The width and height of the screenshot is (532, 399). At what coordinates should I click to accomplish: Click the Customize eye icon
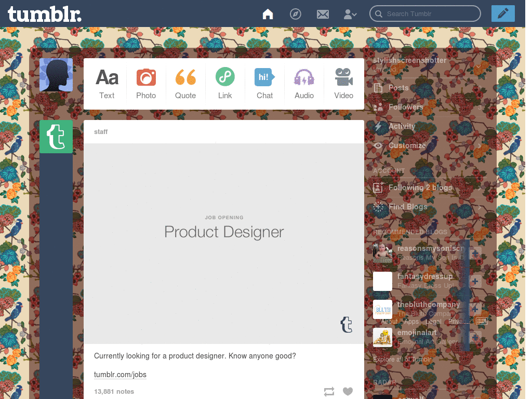click(378, 145)
